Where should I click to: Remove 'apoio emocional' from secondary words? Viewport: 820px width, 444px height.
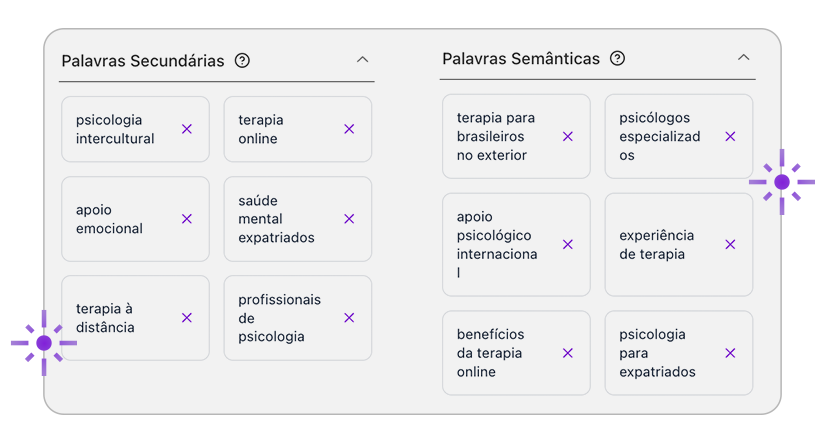[x=187, y=219]
